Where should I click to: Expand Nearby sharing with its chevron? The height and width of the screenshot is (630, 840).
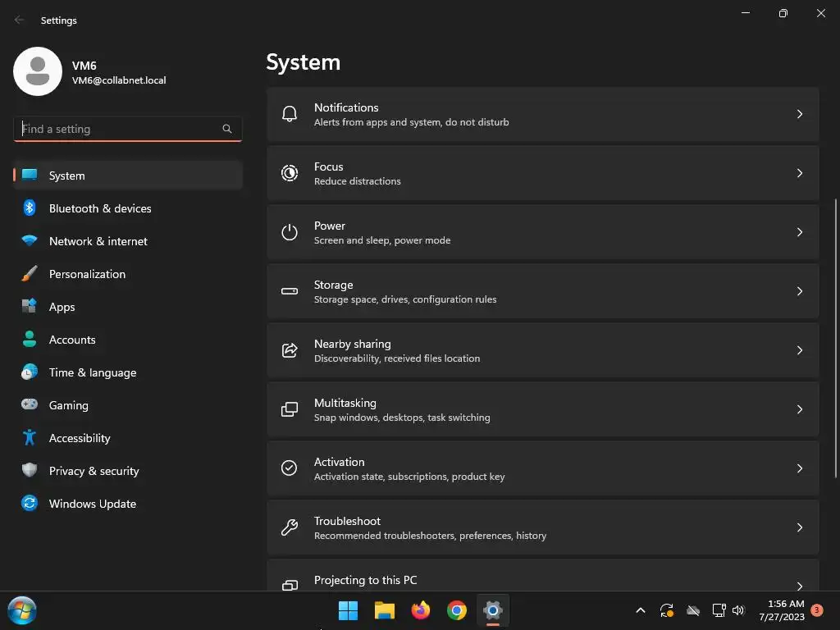coord(799,349)
